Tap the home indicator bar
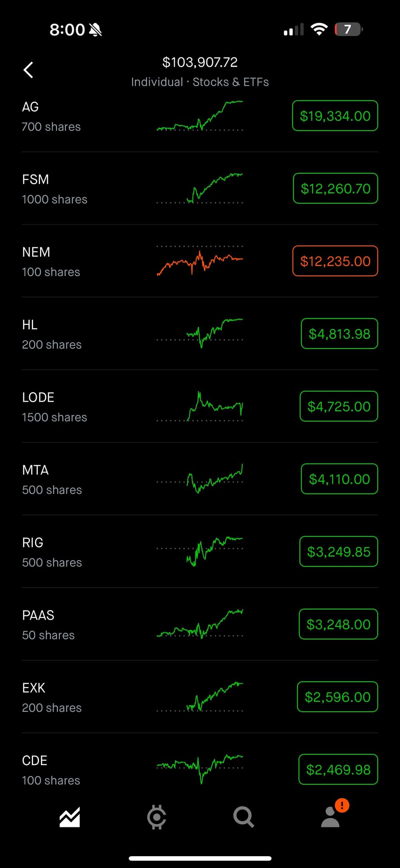The image size is (400, 868). (200, 858)
